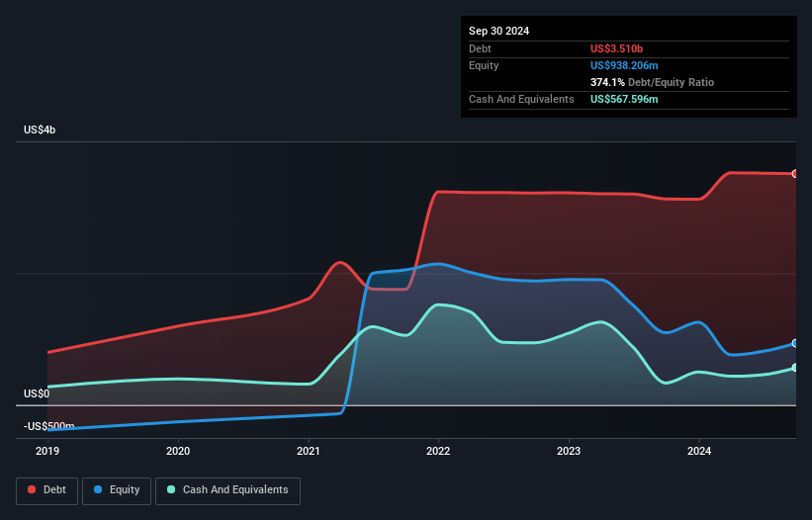
Task: Click the Sep 30 2024 tooltip date
Action: [499, 31]
